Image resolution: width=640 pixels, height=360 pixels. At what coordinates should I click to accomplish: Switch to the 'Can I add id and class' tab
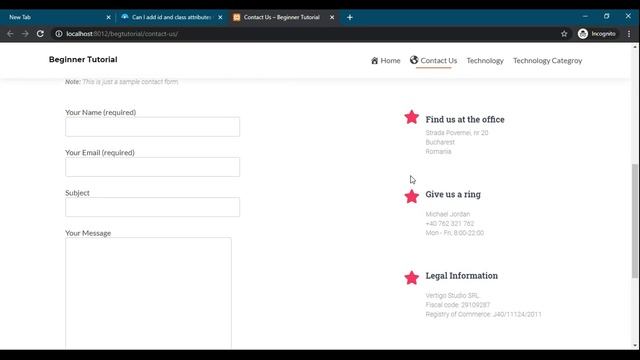[x=171, y=17]
